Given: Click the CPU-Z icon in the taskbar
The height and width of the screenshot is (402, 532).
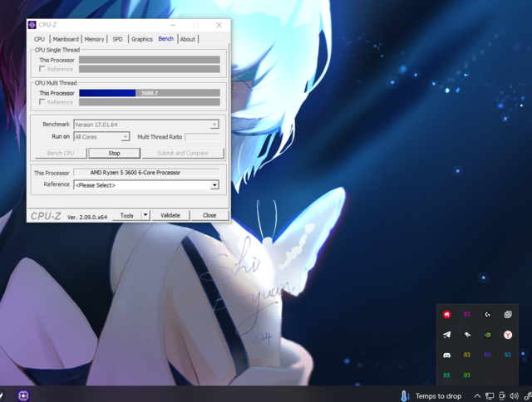Looking at the screenshot, I should pos(24,395).
